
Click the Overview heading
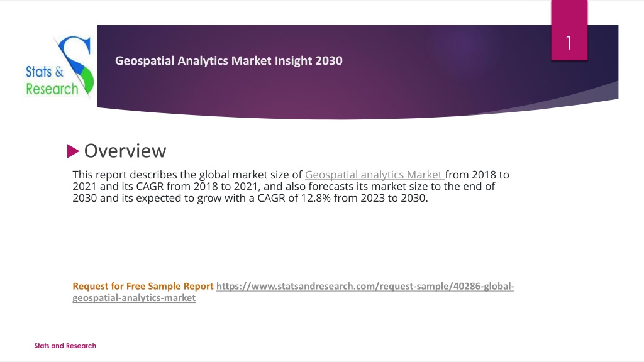tap(125, 151)
